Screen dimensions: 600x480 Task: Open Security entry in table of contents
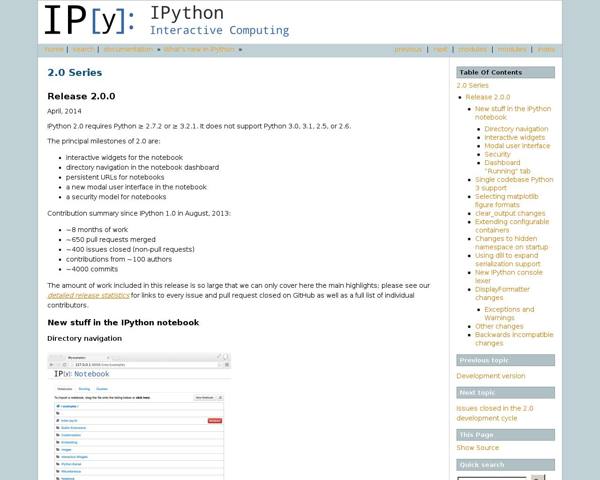coord(497,154)
